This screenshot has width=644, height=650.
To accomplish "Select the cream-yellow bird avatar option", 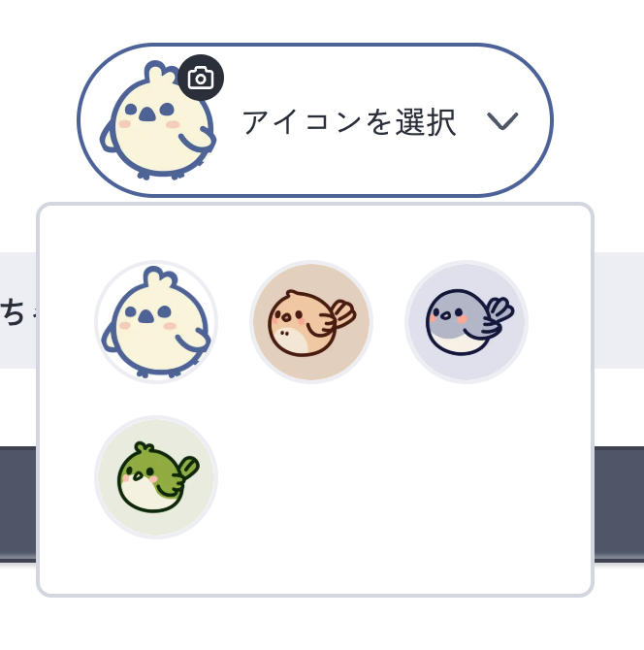I will coord(156,322).
